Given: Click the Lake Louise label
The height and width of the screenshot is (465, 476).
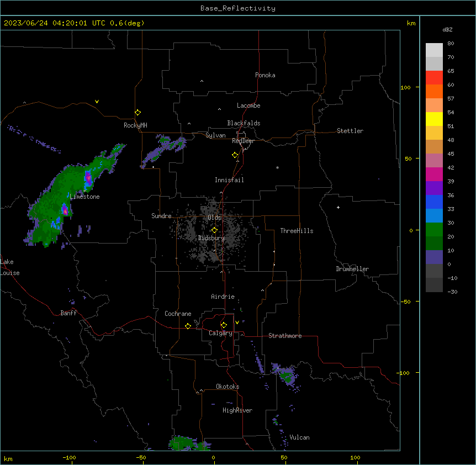Looking at the screenshot, I should coord(10,267).
